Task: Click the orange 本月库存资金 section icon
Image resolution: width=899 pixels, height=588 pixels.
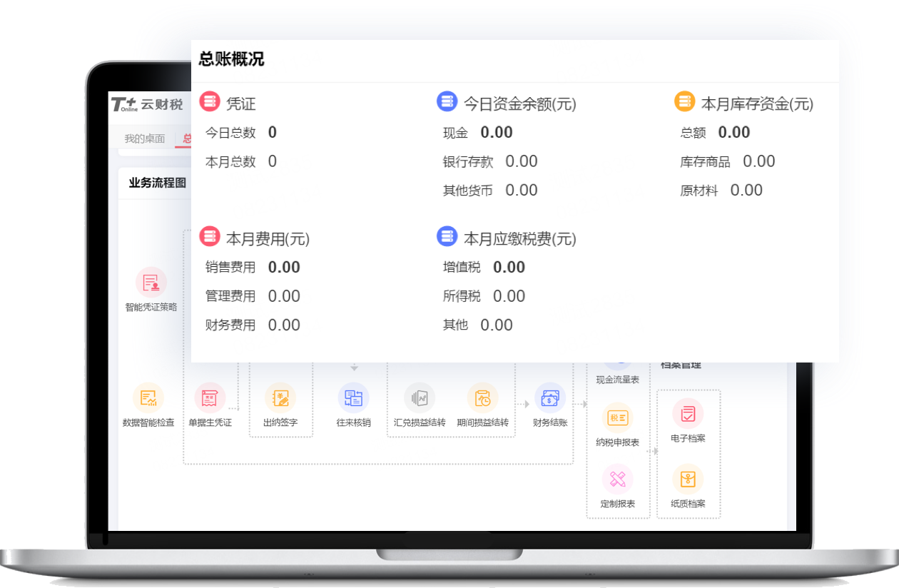Action: click(x=684, y=102)
